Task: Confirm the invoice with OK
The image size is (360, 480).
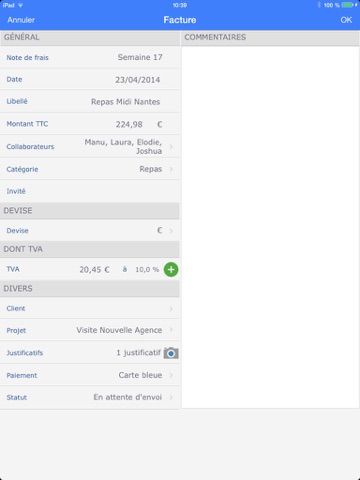Action: (346, 20)
